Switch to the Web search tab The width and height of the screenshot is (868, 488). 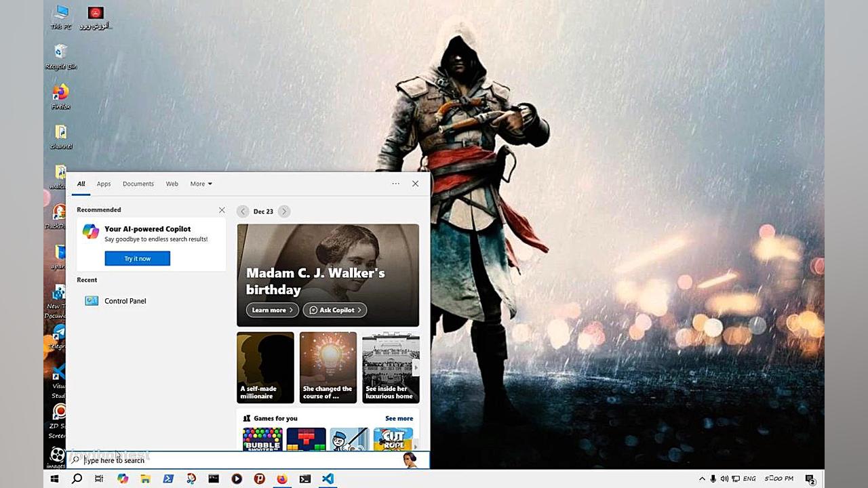pyautogui.click(x=172, y=184)
